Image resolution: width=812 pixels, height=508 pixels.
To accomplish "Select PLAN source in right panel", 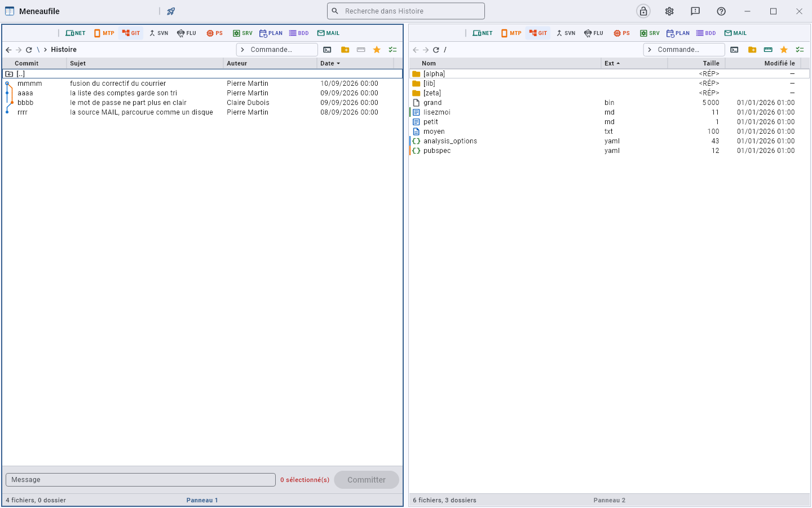I will (x=678, y=33).
